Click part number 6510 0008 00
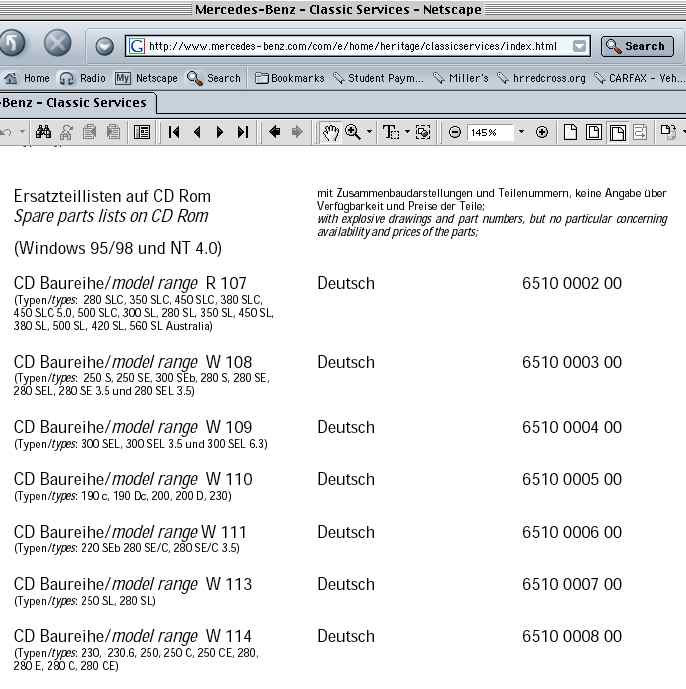 point(572,636)
